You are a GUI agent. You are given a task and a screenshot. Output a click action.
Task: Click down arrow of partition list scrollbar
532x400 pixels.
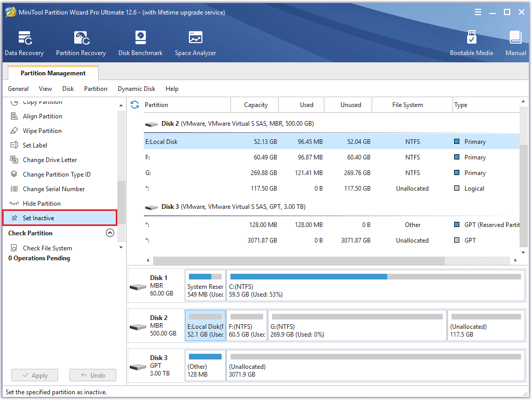523,252
